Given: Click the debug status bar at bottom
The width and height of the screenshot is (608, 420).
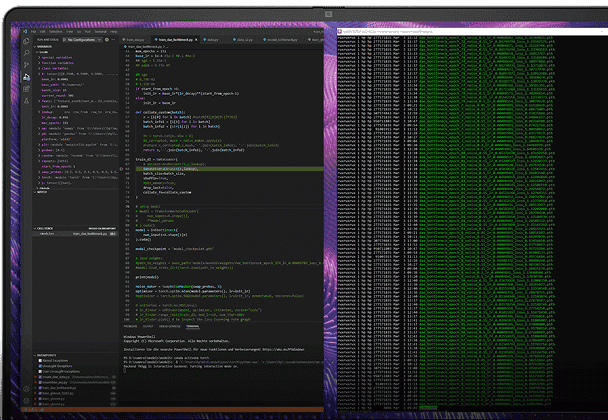Looking at the screenshot, I should 172,409.
